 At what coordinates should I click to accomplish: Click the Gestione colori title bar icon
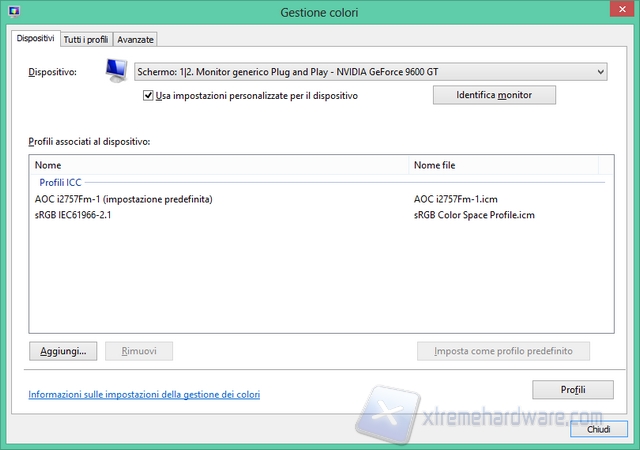[x=12, y=12]
